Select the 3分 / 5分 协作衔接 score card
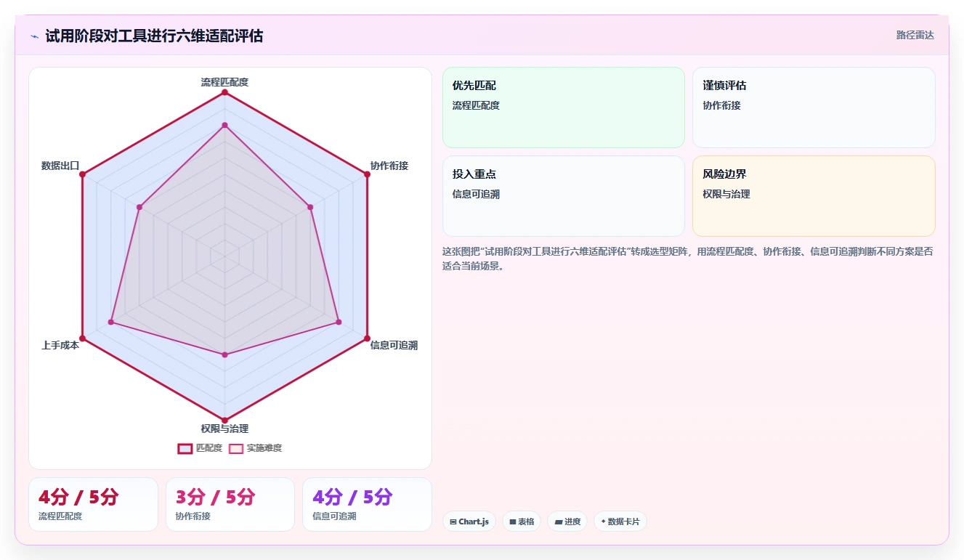The width and height of the screenshot is (964, 560). 230,504
